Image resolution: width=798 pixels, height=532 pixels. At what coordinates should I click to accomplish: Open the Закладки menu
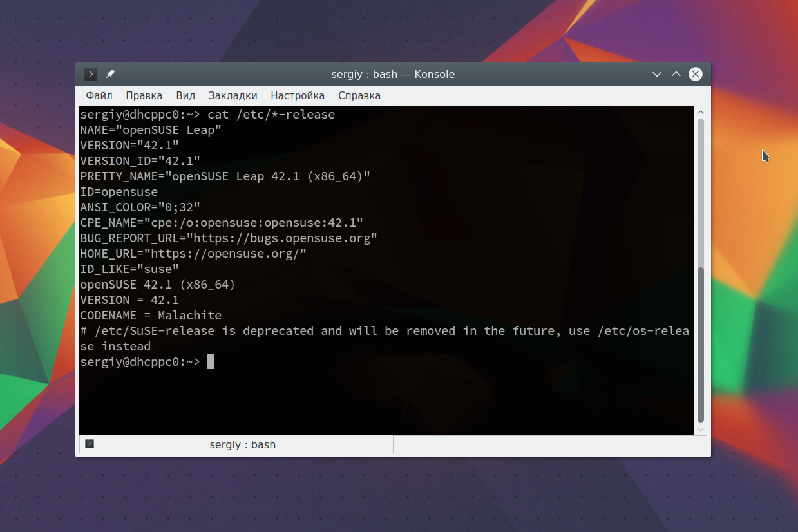pyautogui.click(x=233, y=95)
